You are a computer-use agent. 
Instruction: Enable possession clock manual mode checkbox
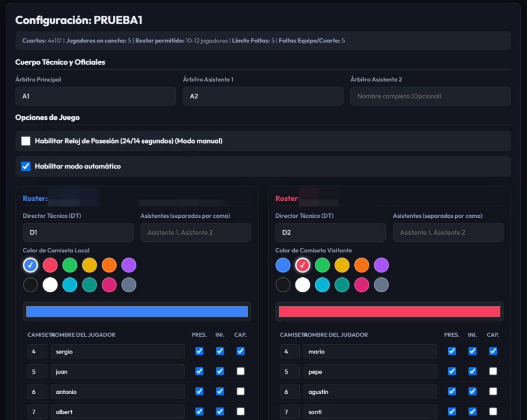pos(26,141)
